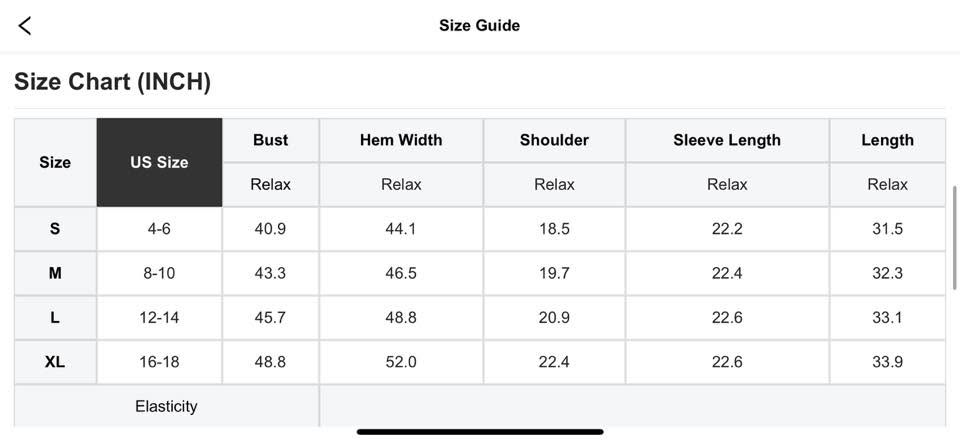Click the Bust column header
Viewport: 960px width, 444px height.
270,140
